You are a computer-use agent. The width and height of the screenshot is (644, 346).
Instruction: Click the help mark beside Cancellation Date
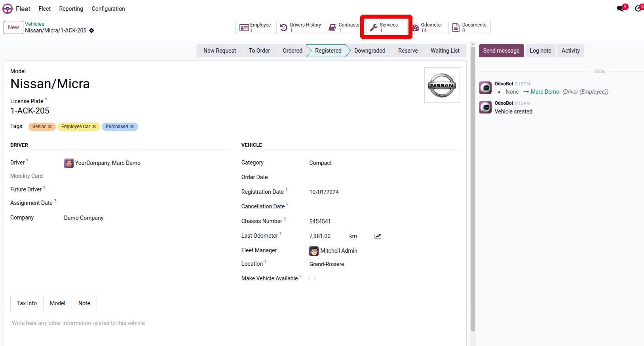click(x=287, y=205)
